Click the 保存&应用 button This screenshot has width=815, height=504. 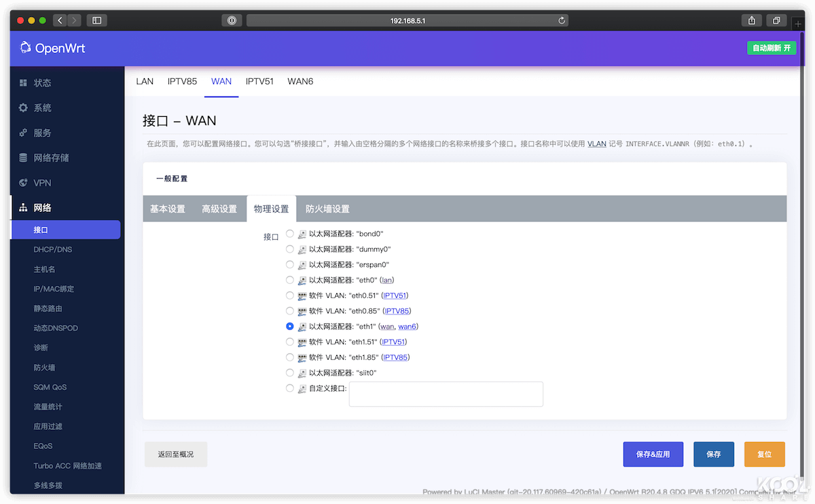[653, 454]
